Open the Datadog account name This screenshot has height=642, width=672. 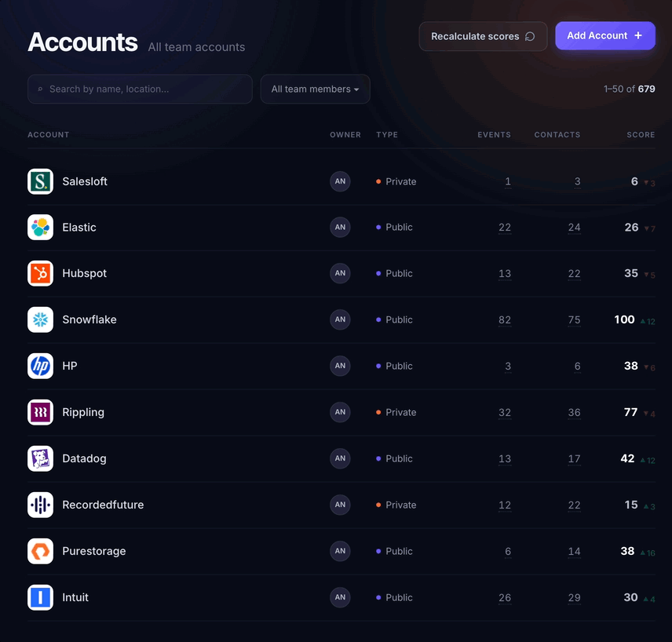84,458
